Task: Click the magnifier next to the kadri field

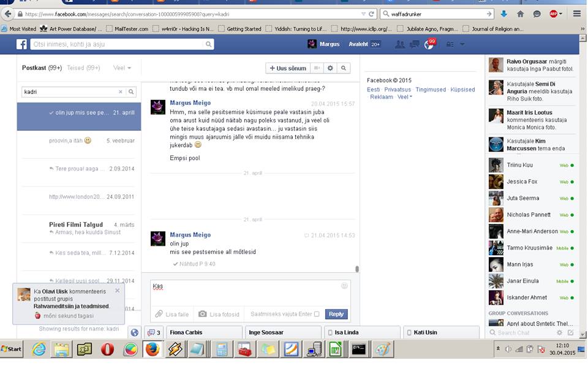Action: pos(131,91)
